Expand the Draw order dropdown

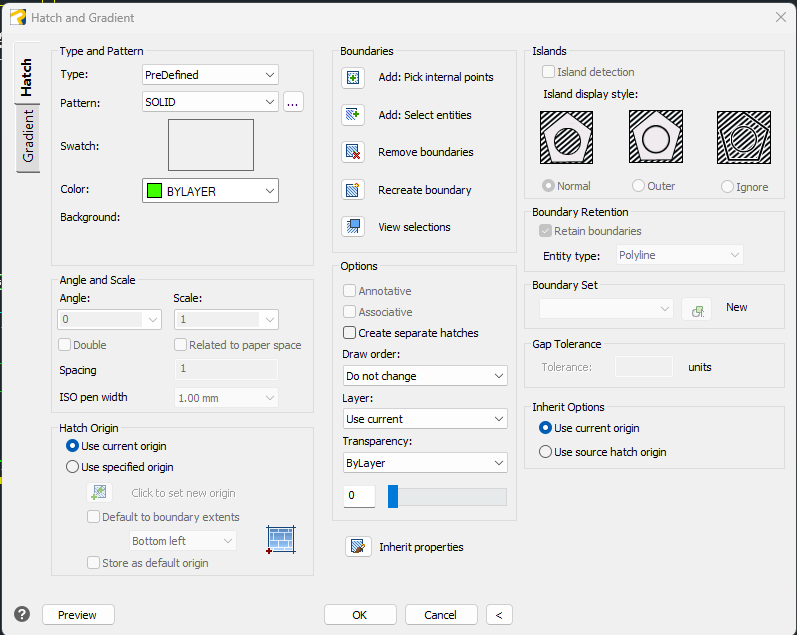(x=424, y=376)
